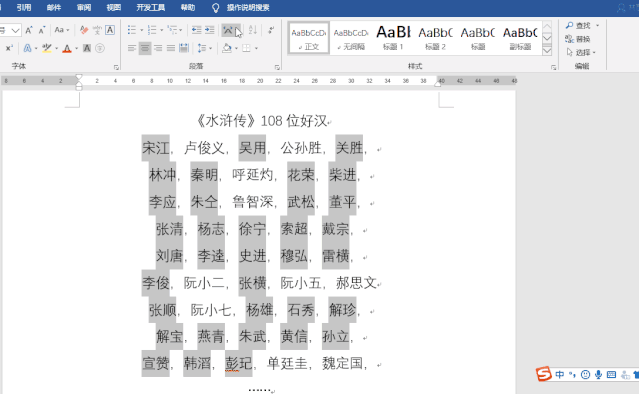Open the 开发工具 (Developer) tab
Viewport: 639px width, 394px height.
tap(151, 8)
